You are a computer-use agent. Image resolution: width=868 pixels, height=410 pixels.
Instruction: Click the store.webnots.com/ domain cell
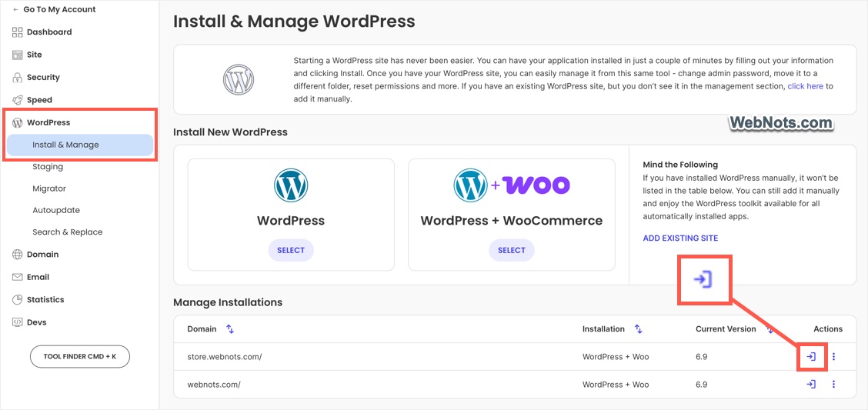tap(224, 357)
